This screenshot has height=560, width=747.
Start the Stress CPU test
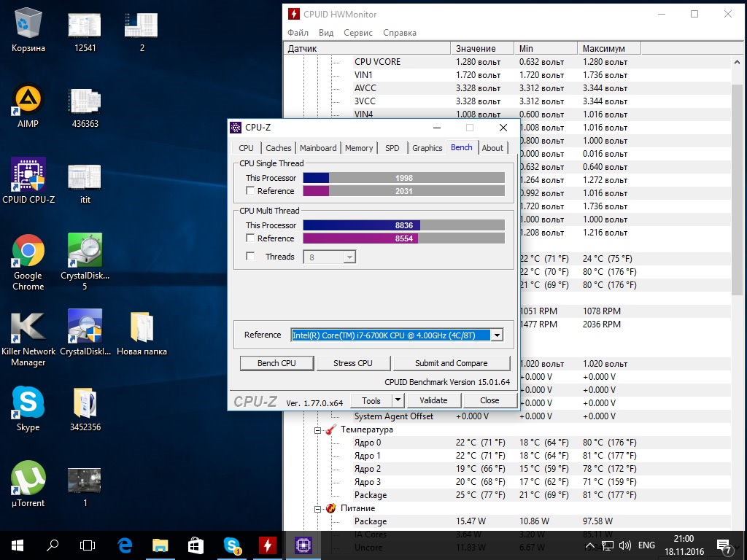pyautogui.click(x=353, y=363)
